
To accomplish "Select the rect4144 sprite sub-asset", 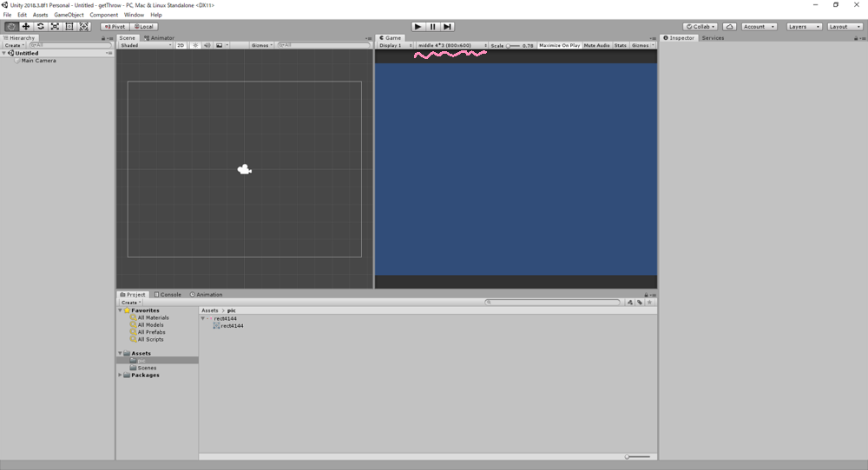I will tap(228, 326).
